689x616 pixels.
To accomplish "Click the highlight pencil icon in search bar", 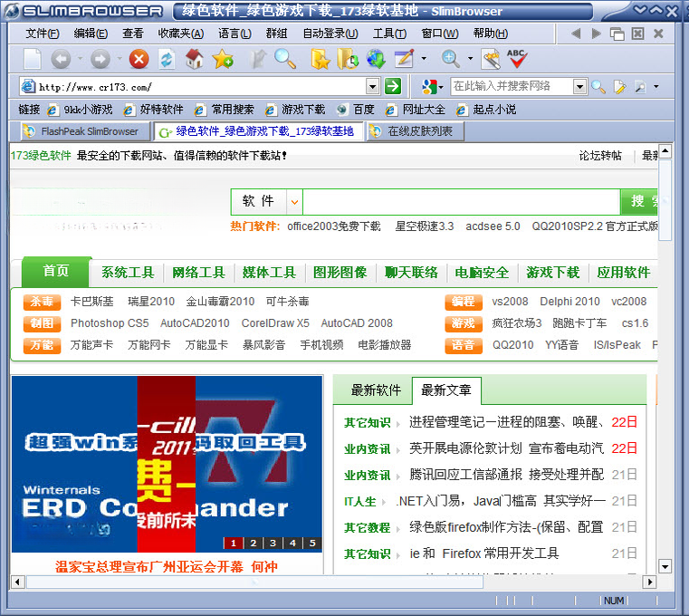I will 619,87.
